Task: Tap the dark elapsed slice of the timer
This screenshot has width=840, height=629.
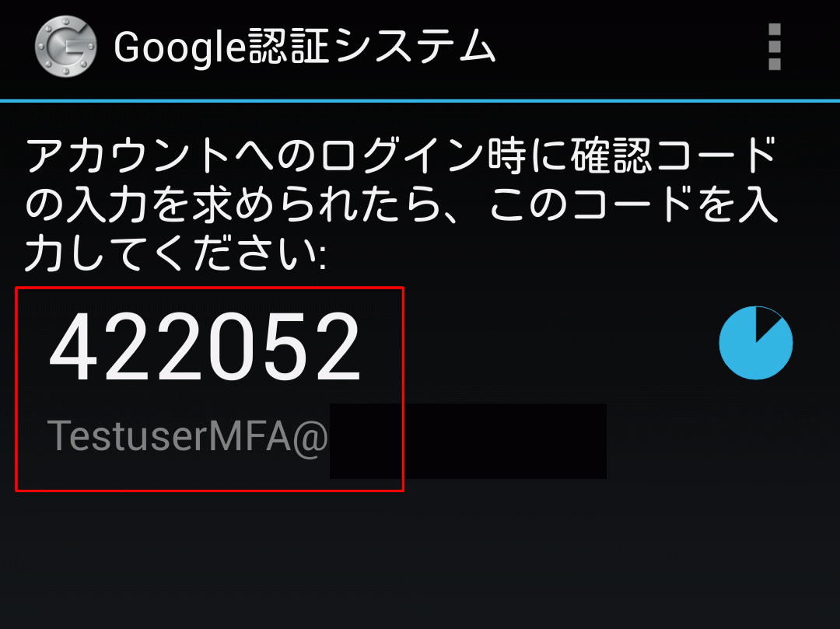Action: (766, 321)
